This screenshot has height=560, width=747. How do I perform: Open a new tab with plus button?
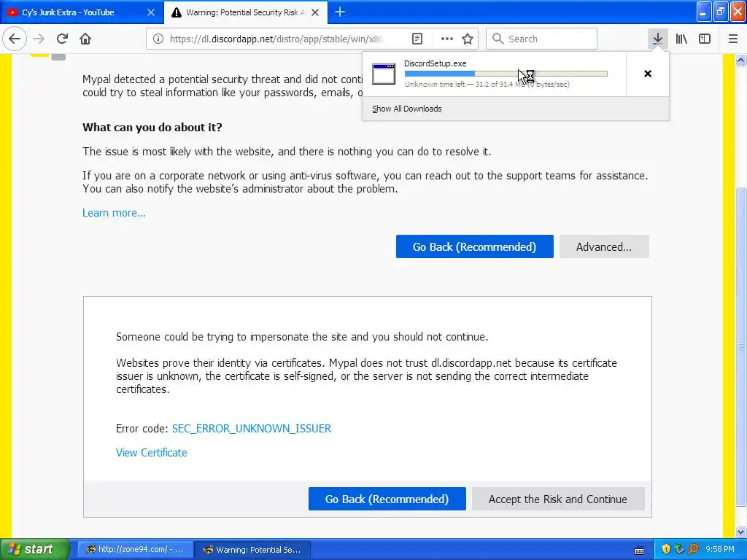(x=340, y=12)
